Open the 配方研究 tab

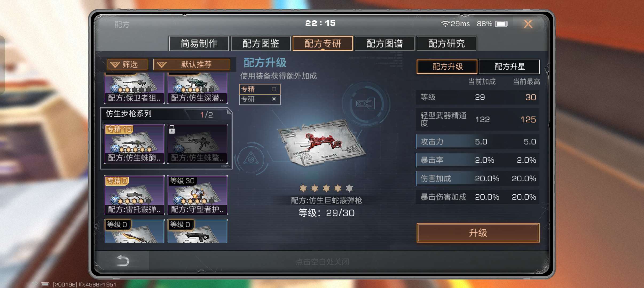pyautogui.click(x=446, y=43)
